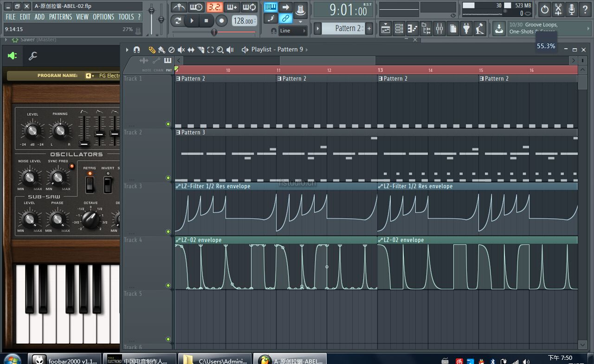Click the song position slider
The width and height of the screenshot is (594, 364).
(214, 32)
